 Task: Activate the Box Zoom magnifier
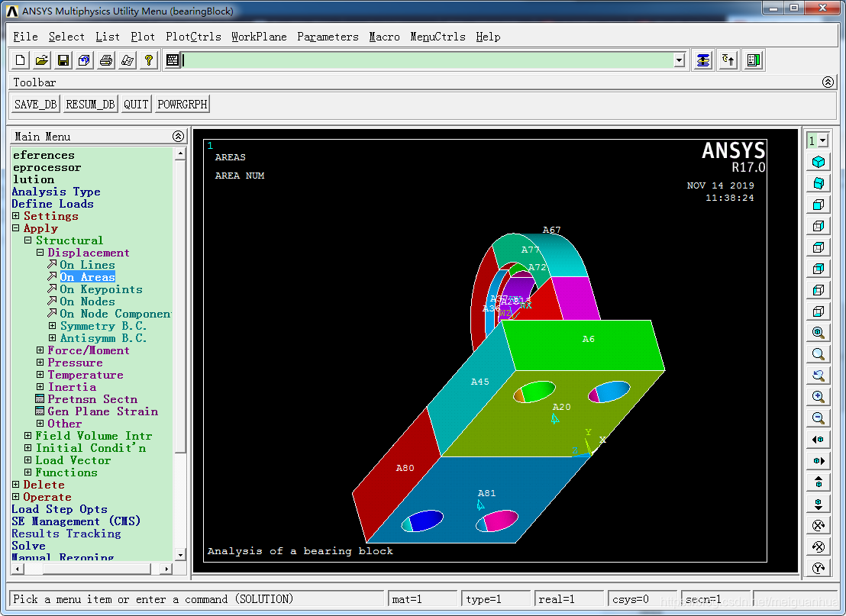[818, 354]
